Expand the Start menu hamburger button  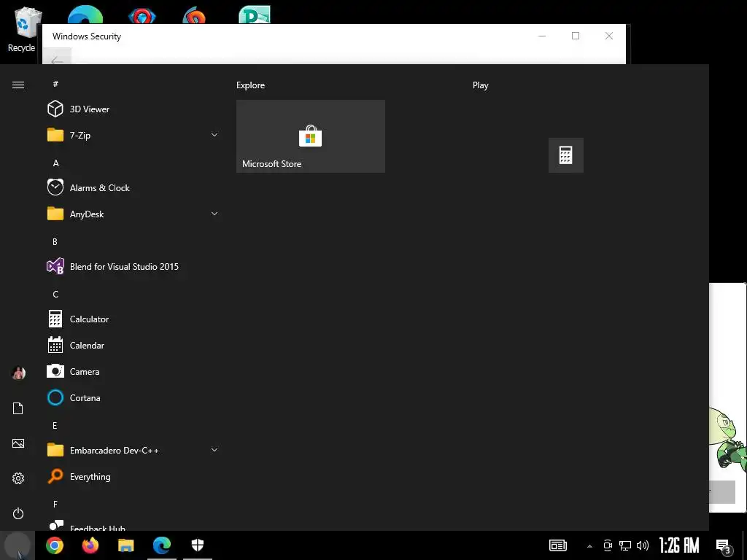click(18, 85)
